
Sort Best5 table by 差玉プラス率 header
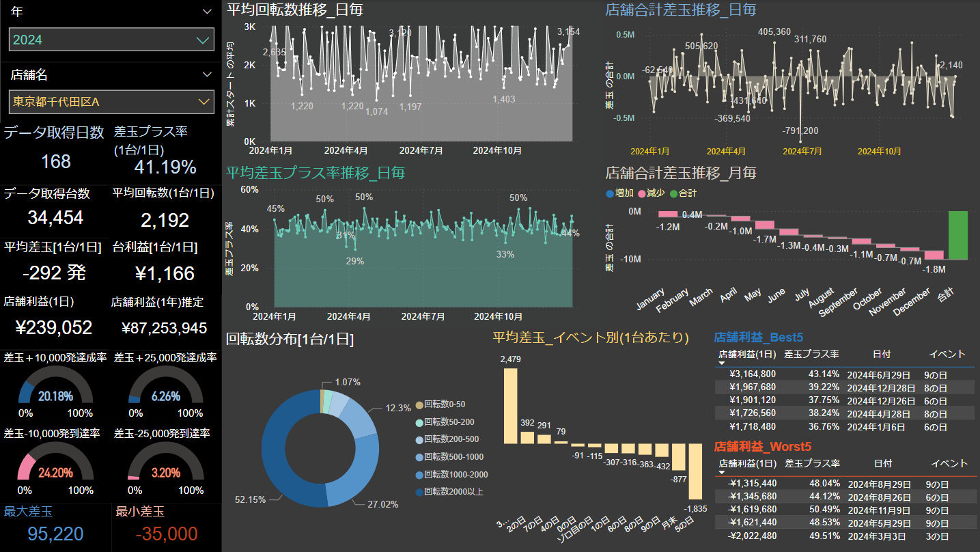click(x=811, y=355)
